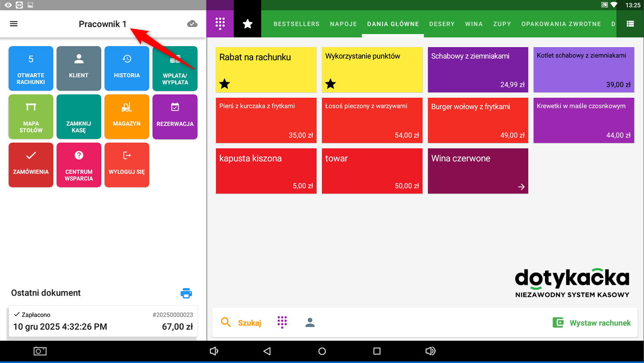The image size is (644, 363).
Task: Add Łosoś pieczony z warzywami to order
Action: pos(372,120)
